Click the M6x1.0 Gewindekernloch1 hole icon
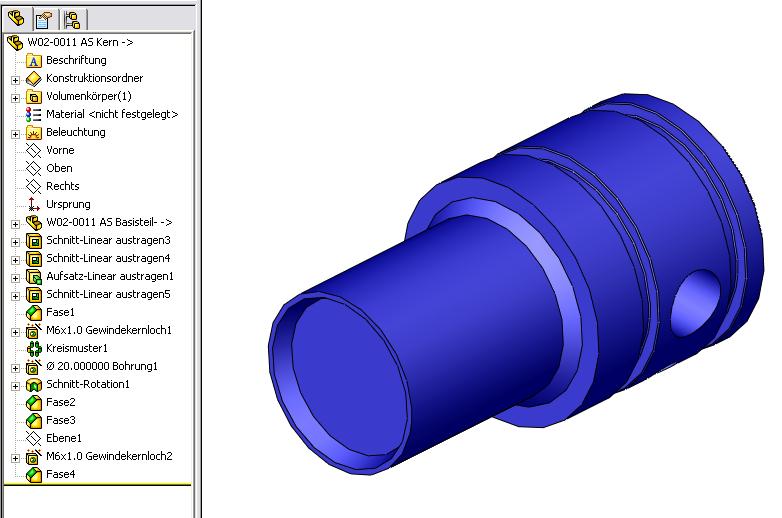This screenshot has height=518, width=782. [x=33, y=331]
